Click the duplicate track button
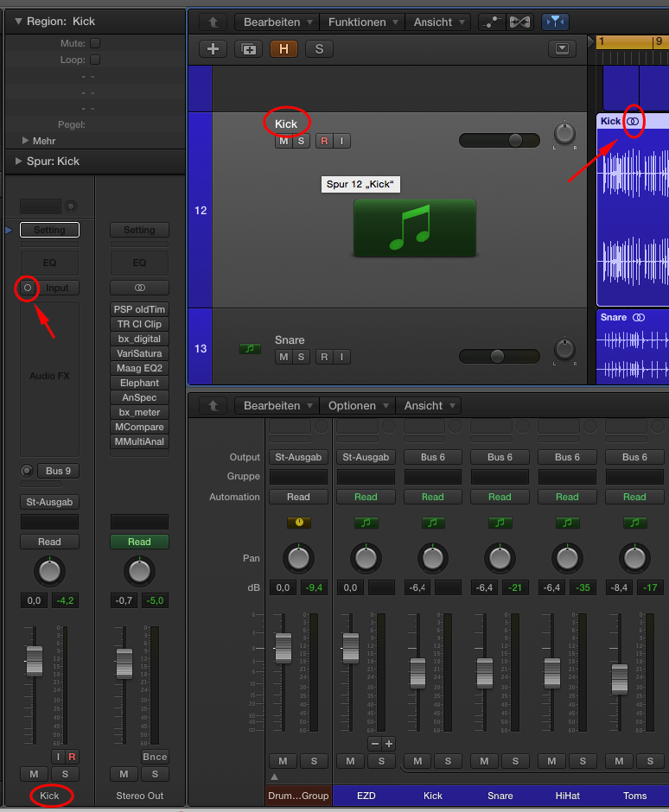This screenshot has height=812, width=669. pyautogui.click(x=249, y=49)
